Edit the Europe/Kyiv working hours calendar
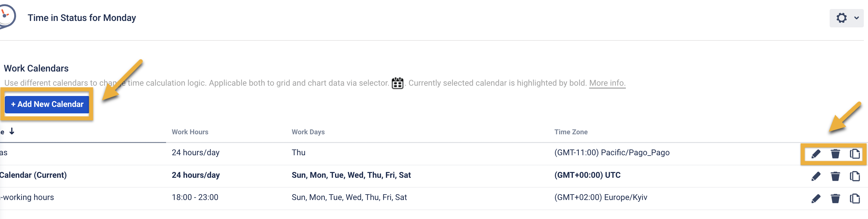Screen dimensions: 868x219 coord(815,199)
